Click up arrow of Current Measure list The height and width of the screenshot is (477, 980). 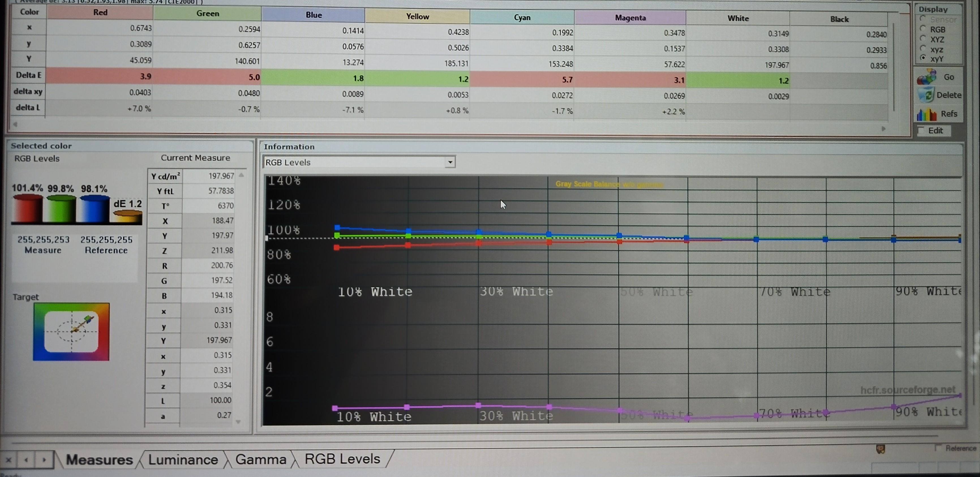241,175
